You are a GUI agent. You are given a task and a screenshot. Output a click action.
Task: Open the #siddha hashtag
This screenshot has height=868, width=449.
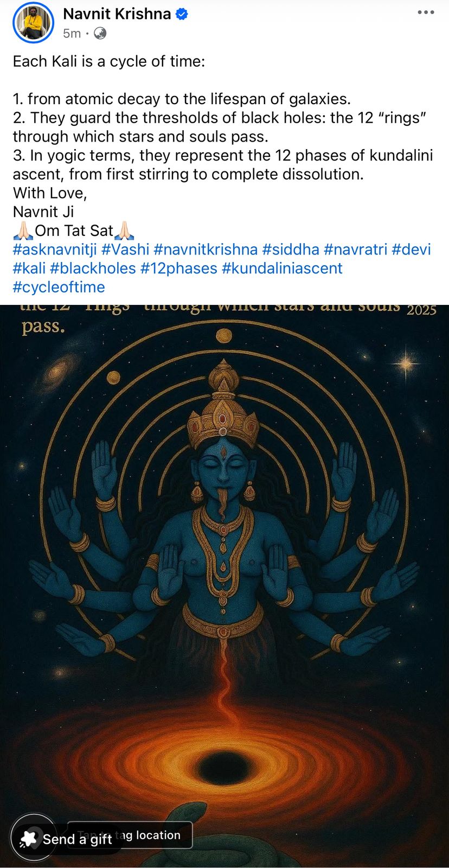pos(291,250)
